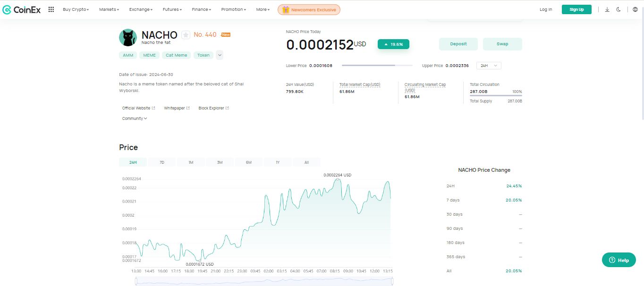Click the orange New badge

226,34
